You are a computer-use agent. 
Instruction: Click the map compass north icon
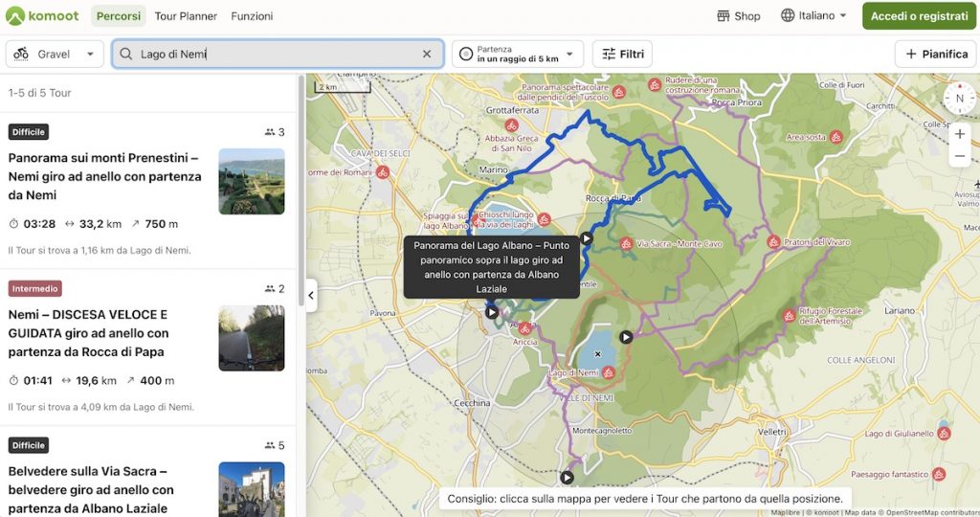click(x=959, y=99)
